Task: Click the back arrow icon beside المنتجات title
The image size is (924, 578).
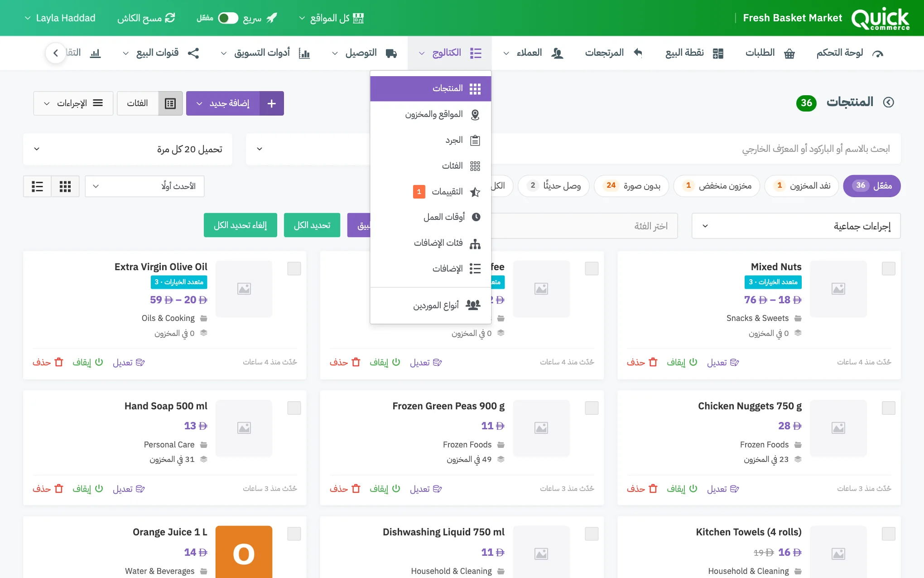Action: coord(889,102)
